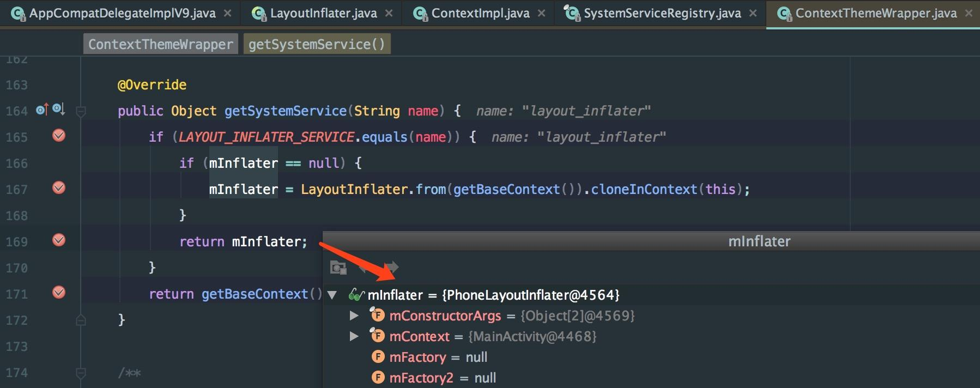Collapse the mInflater node in the popup
Image resolution: width=980 pixels, height=388 pixels.
[x=332, y=295]
